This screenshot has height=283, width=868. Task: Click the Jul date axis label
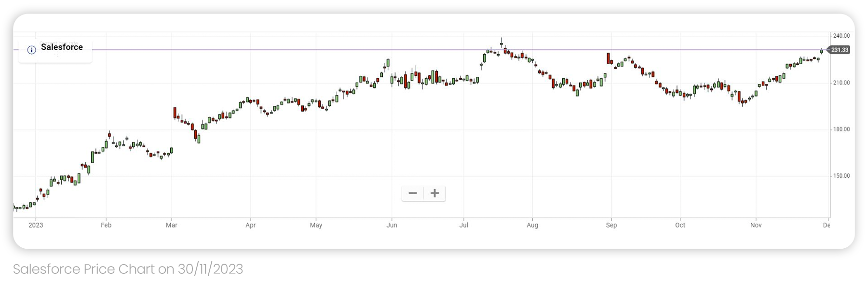(x=463, y=225)
